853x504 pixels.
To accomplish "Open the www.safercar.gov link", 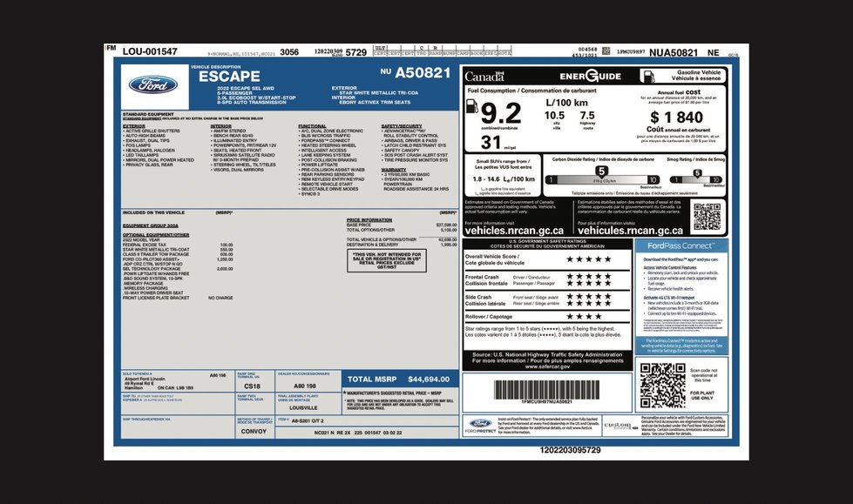I will tap(548, 366).
